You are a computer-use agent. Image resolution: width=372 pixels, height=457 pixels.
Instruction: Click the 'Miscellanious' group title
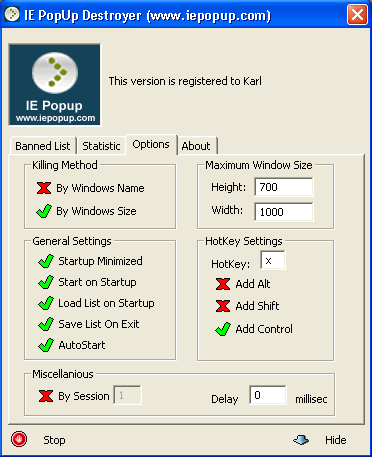point(63,374)
